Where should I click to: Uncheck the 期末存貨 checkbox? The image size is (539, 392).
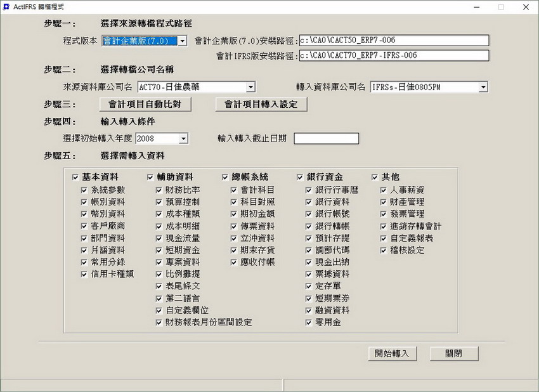click(234, 251)
